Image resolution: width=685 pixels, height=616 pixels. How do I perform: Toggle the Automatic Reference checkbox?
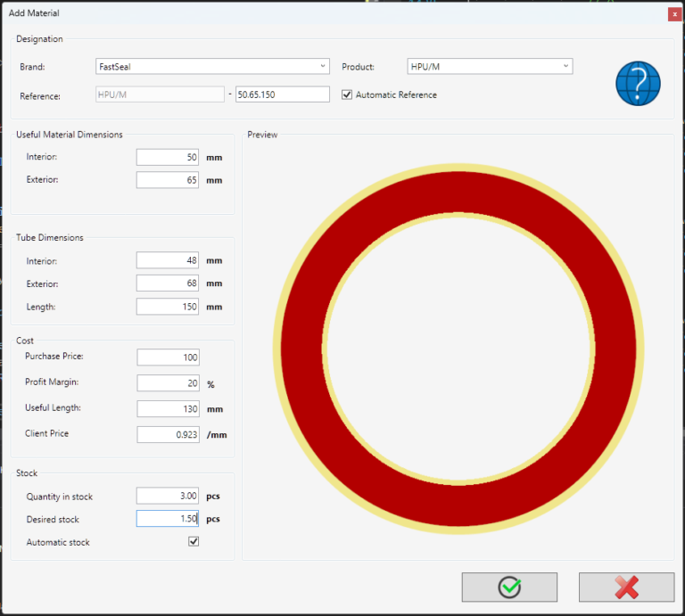[x=347, y=94]
